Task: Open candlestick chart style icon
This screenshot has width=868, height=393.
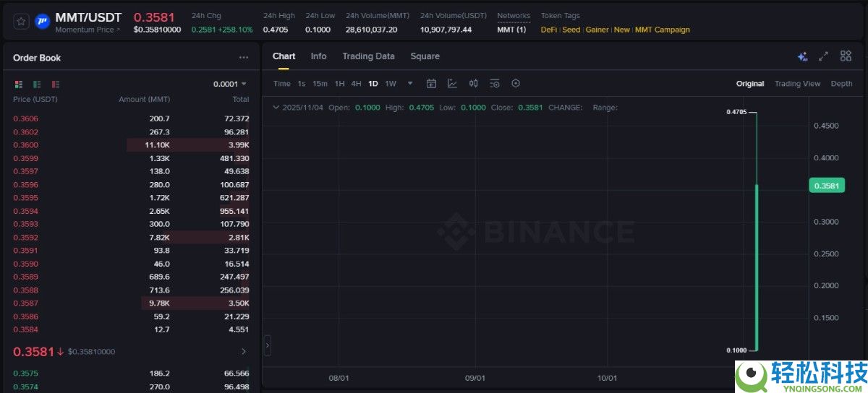Action: [x=474, y=84]
